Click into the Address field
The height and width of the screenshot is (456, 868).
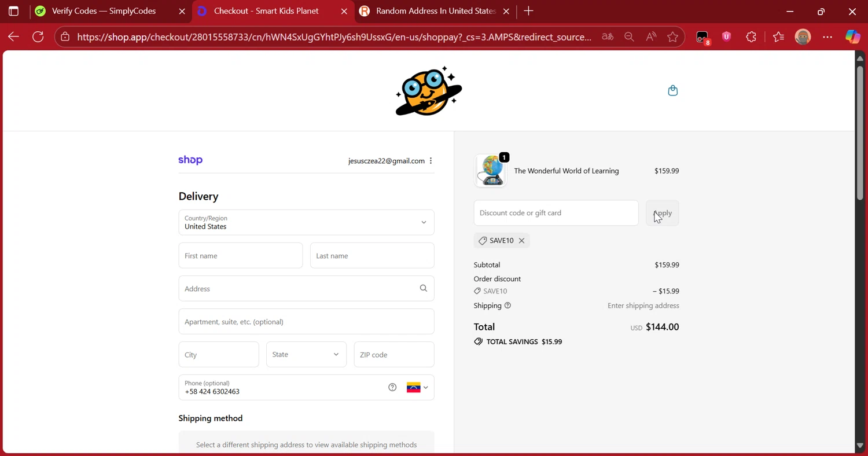[306, 288]
